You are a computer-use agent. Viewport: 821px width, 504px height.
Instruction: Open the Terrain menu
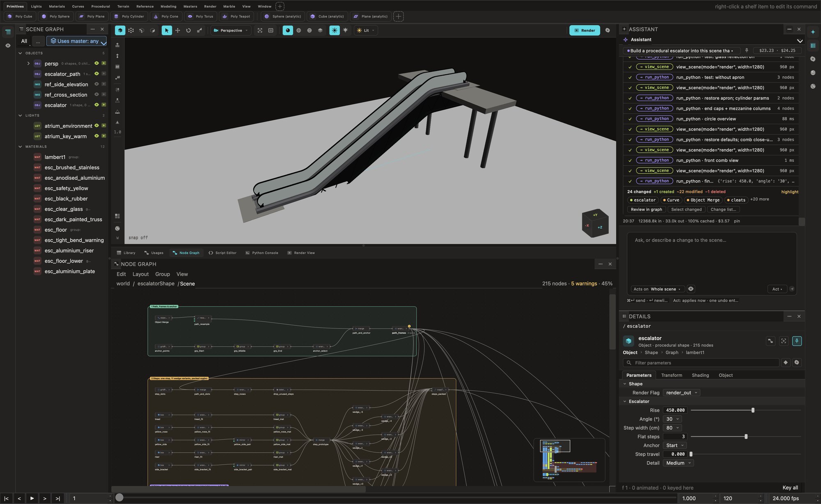coord(123,7)
